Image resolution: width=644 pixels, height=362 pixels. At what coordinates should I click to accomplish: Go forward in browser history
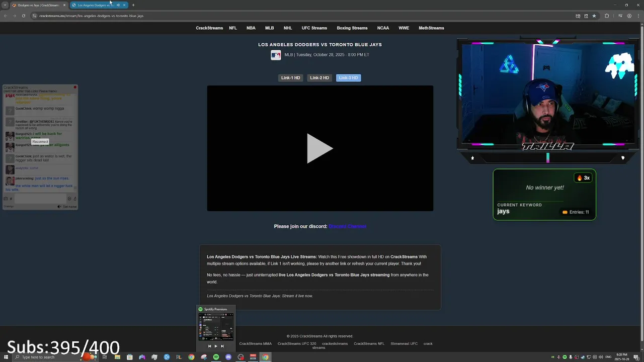point(14,16)
